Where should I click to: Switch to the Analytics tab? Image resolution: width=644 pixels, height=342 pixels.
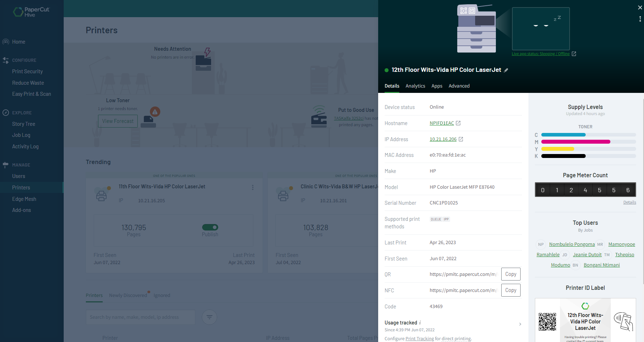click(x=415, y=86)
